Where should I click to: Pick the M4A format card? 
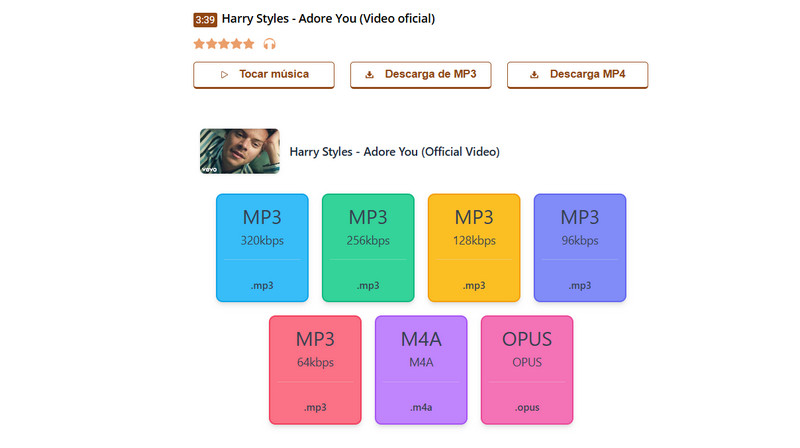421,369
